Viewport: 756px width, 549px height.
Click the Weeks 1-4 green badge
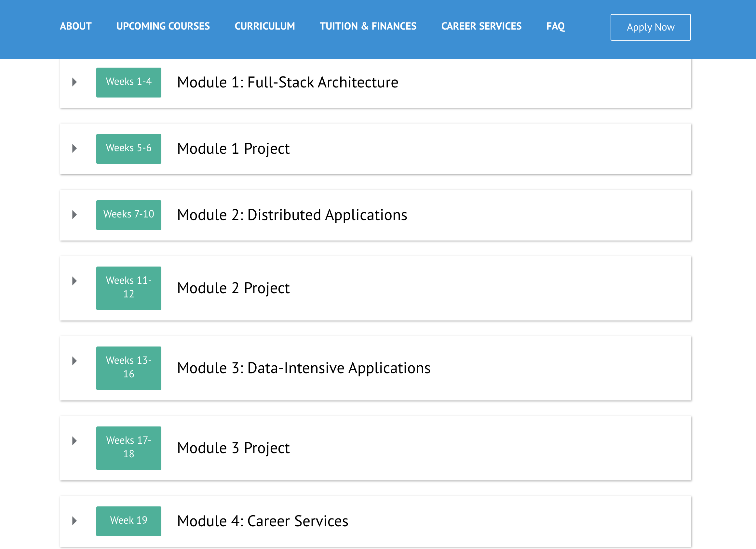(129, 83)
